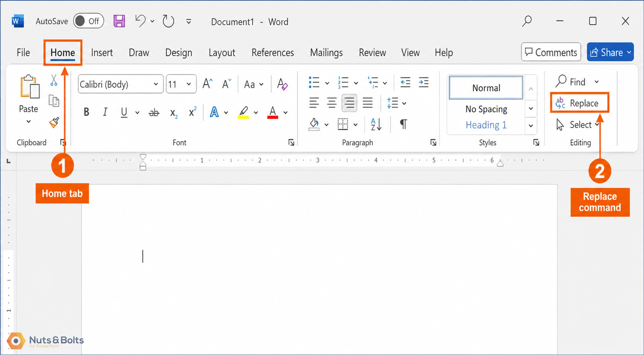Decrease font size with smaller A
This screenshot has height=355, width=644.
(227, 84)
